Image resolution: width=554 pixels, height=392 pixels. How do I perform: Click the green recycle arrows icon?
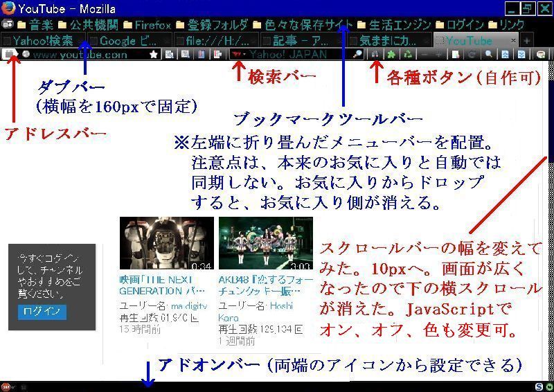(407, 55)
